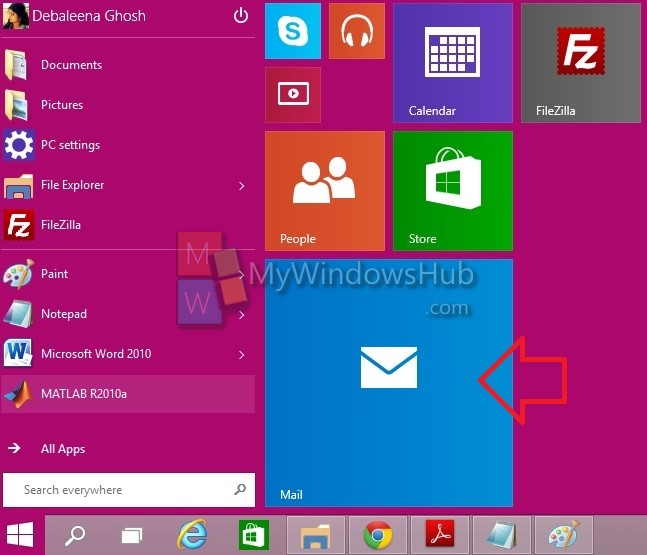Click the Debaleena Ghosh user name
This screenshot has width=647, height=555.
(89, 16)
